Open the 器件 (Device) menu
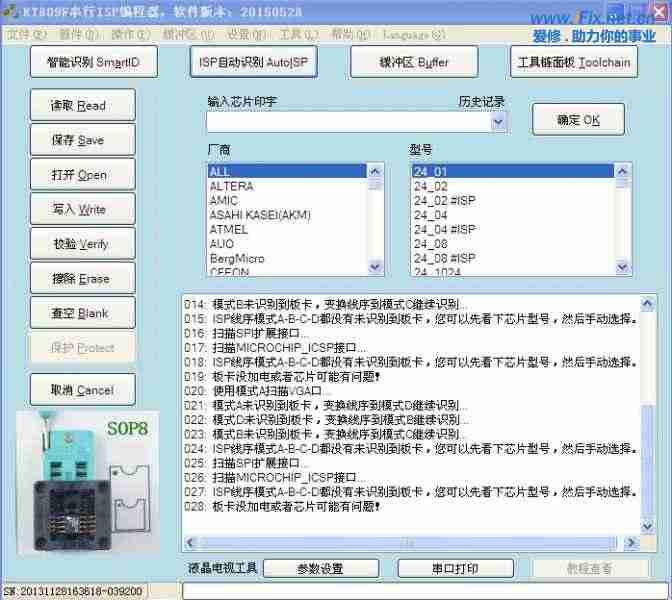 [79, 35]
